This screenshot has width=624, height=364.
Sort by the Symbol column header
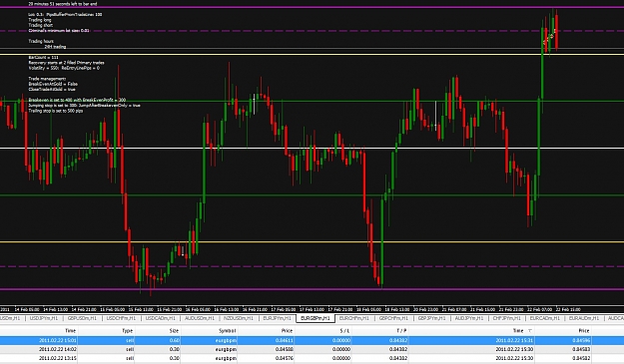click(x=228, y=331)
